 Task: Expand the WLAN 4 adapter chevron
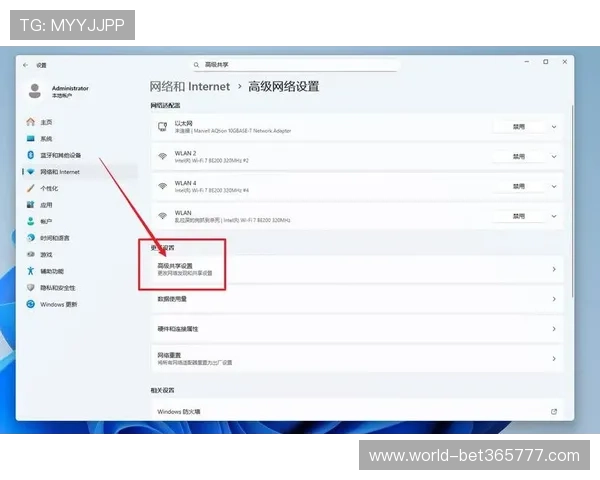[554, 186]
